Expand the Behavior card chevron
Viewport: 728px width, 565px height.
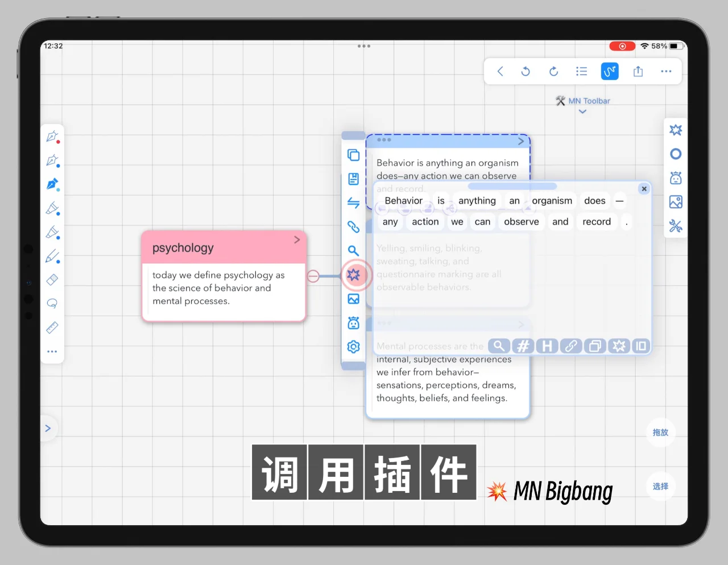pyautogui.click(x=521, y=141)
